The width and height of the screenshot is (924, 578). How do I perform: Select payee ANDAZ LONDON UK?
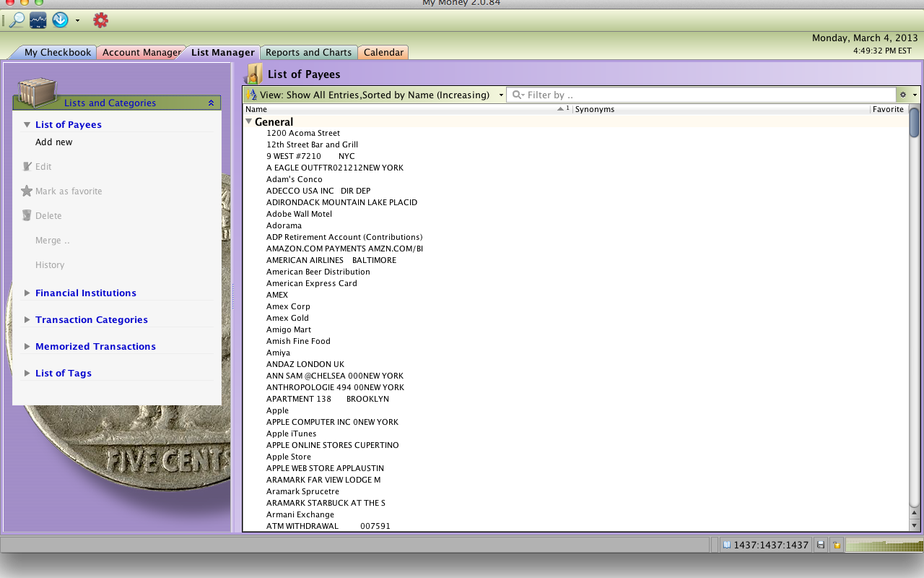(x=305, y=364)
